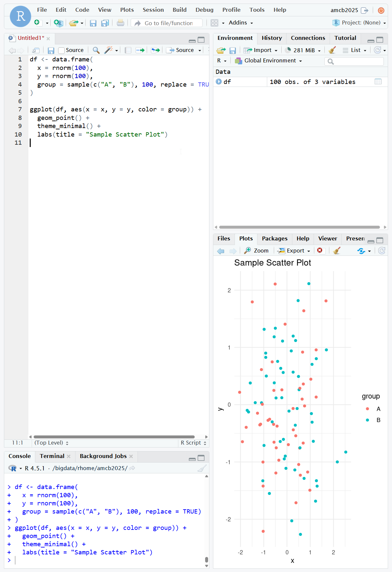Click the sign out icon next to amcb2025
Image resolution: width=392 pixels, height=572 pixels.
tap(365, 10)
